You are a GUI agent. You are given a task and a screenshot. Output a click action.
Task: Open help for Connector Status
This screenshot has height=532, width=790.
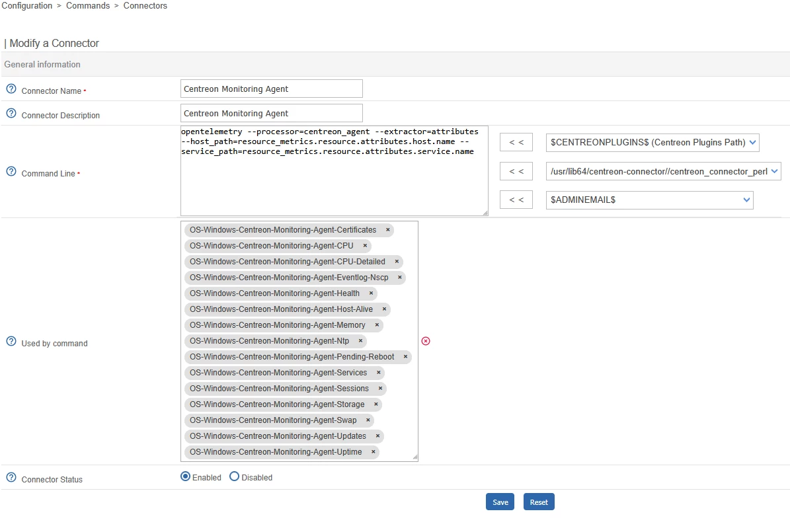click(11, 478)
